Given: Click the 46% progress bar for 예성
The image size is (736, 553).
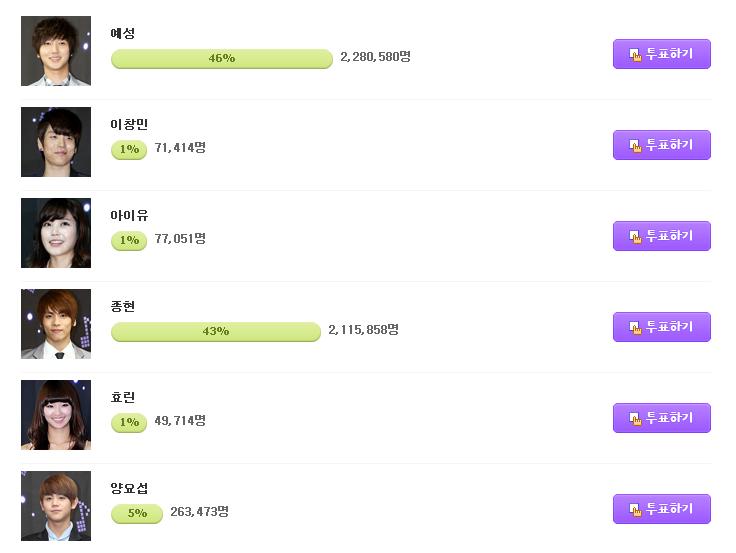Looking at the screenshot, I should [222, 59].
